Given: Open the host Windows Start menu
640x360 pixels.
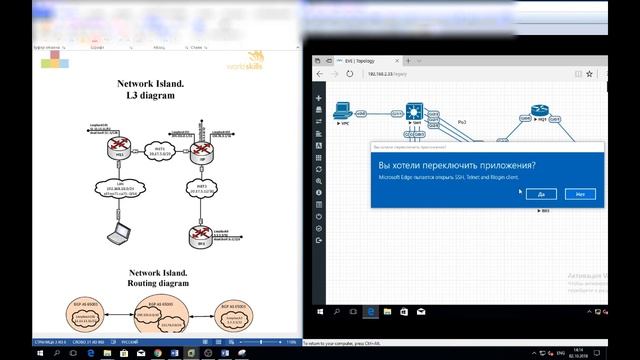Looking at the screenshot, I should pos(40,353).
